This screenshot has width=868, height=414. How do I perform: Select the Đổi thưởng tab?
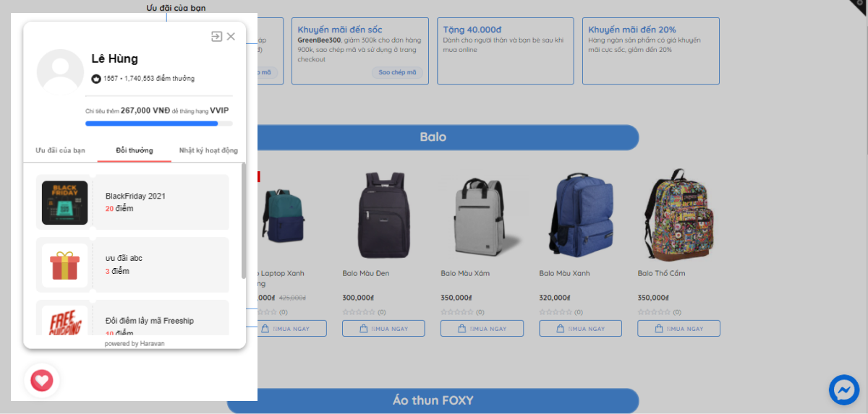135,150
